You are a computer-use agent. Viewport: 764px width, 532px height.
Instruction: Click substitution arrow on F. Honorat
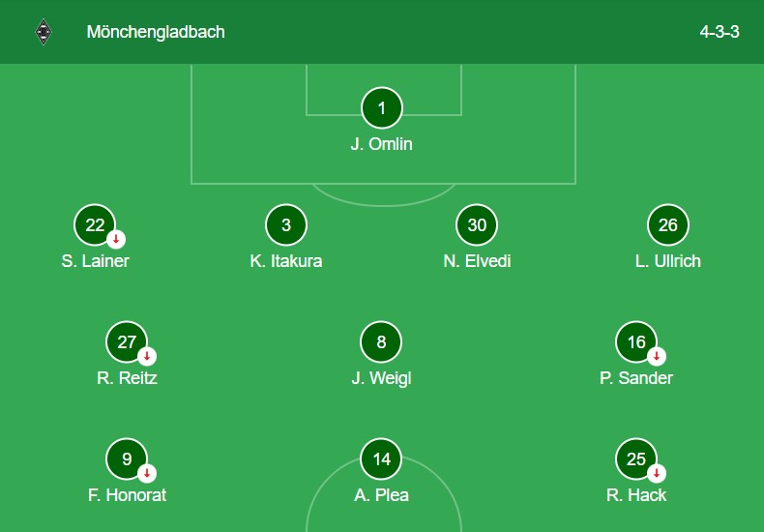pyautogui.click(x=147, y=473)
